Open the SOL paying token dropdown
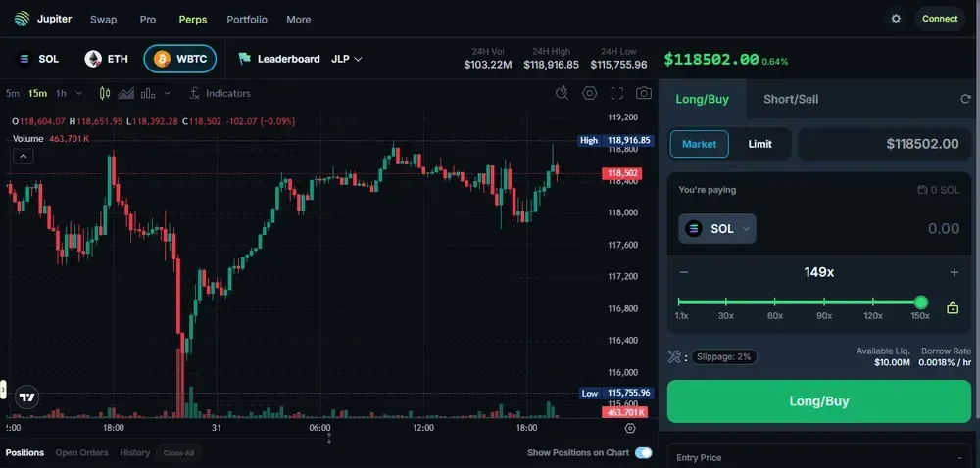The image size is (980, 468). click(x=717, y=229)
